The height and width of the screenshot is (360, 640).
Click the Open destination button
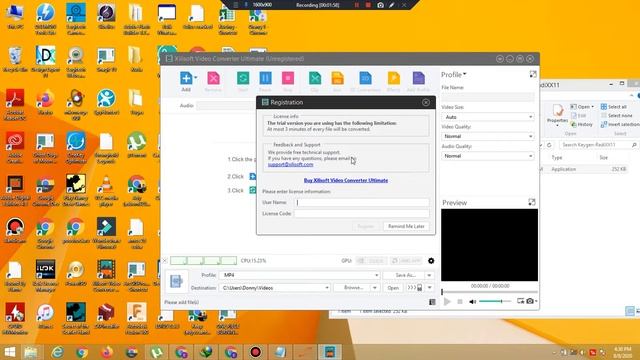[x=393, y=288]
